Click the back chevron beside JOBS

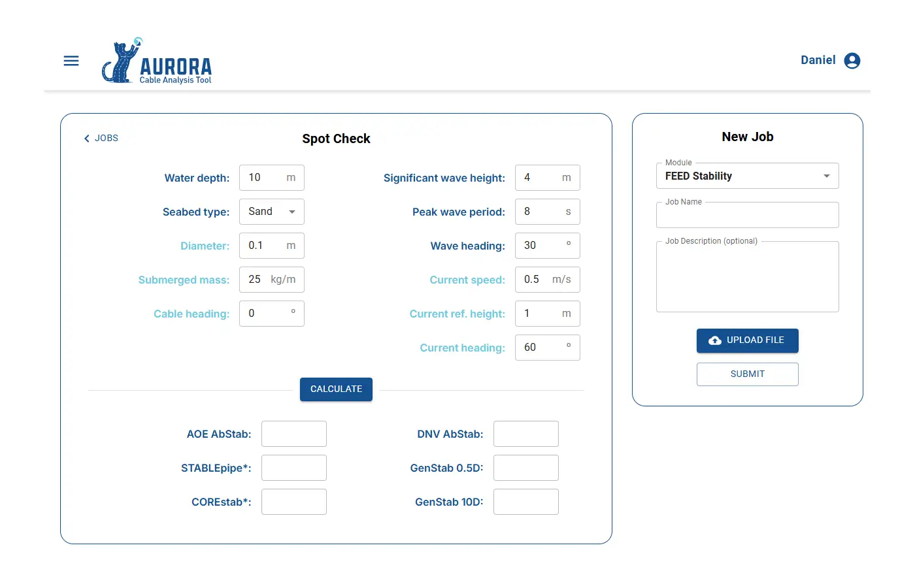click(x=87, y=139)
